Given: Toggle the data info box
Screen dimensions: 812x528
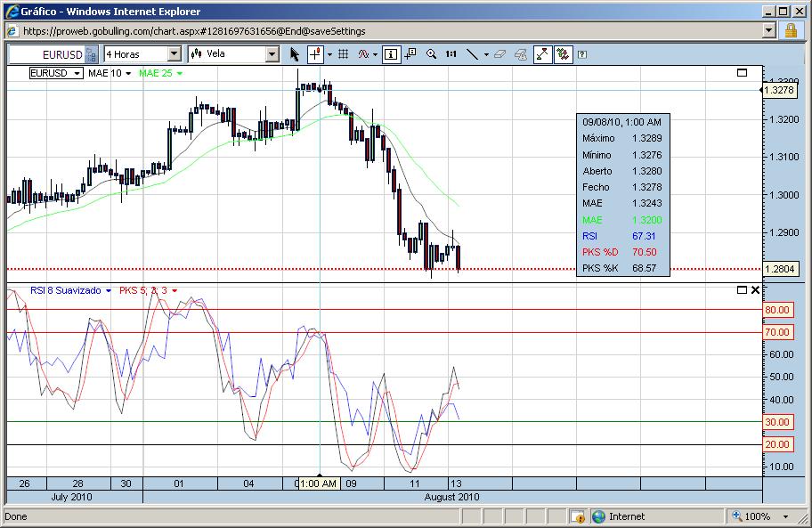Looking at the screenshot, I should click(391, 53).
